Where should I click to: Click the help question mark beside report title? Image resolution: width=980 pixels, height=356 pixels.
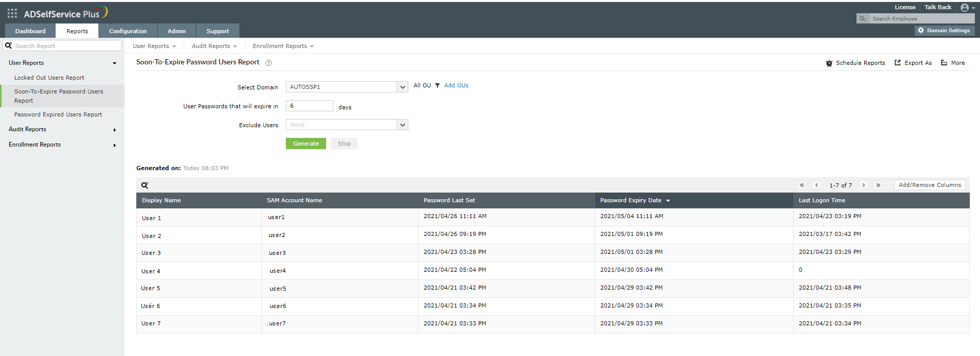coord(268,63)
